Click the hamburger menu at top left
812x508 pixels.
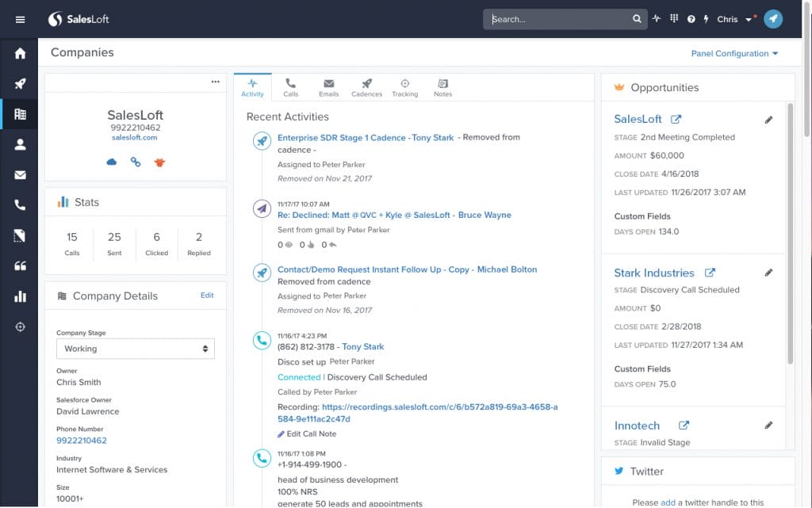[20, 20]
